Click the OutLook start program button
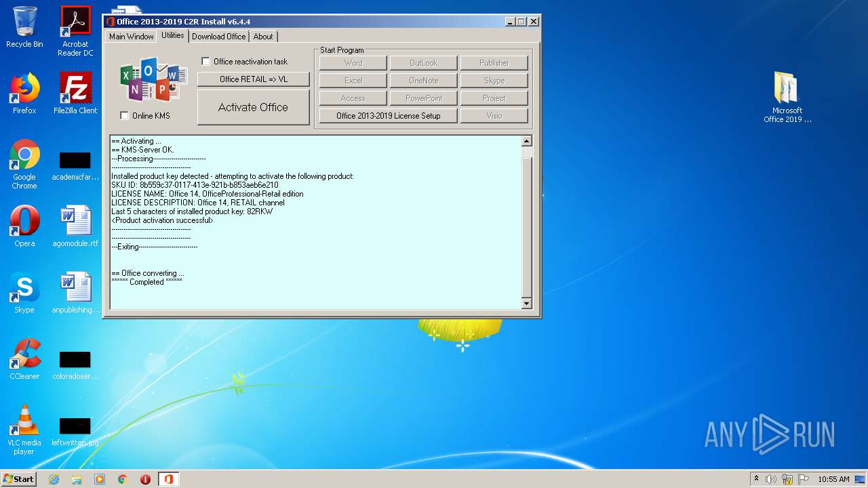868x488 pixels. (x=424, y=63)
